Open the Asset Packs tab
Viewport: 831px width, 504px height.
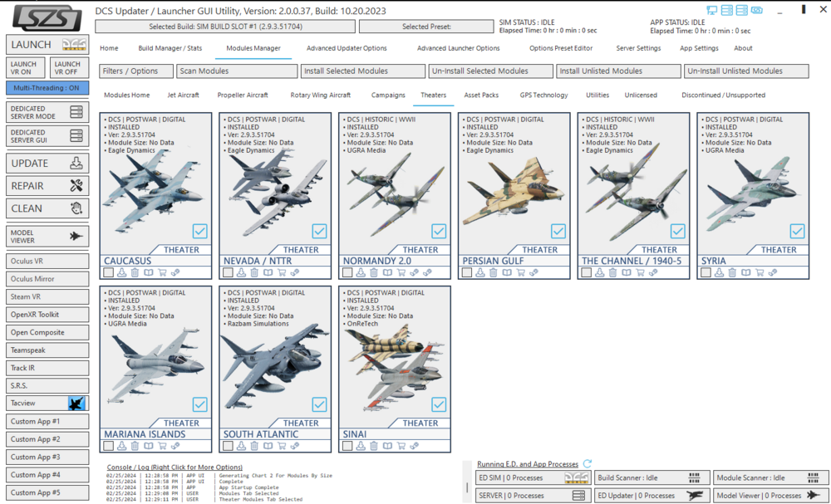[481, 95]
